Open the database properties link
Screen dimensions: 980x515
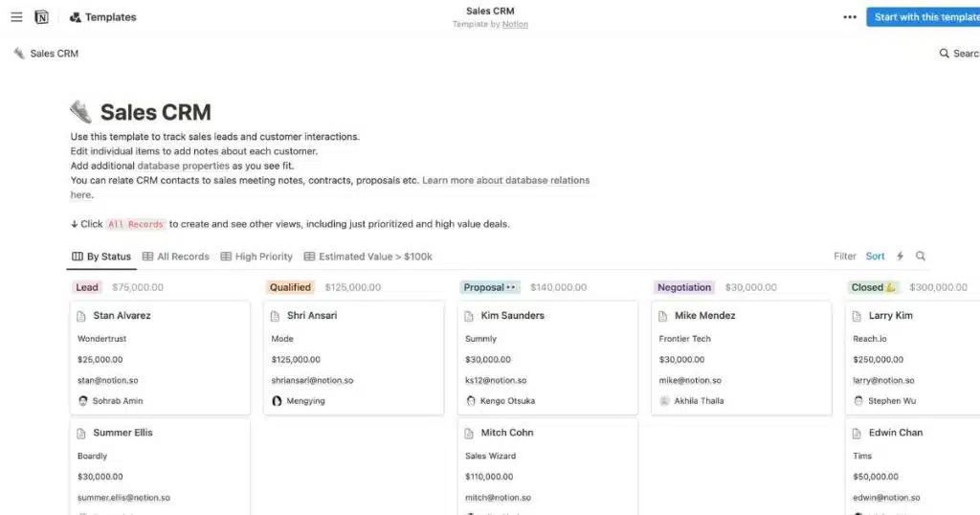183,166
